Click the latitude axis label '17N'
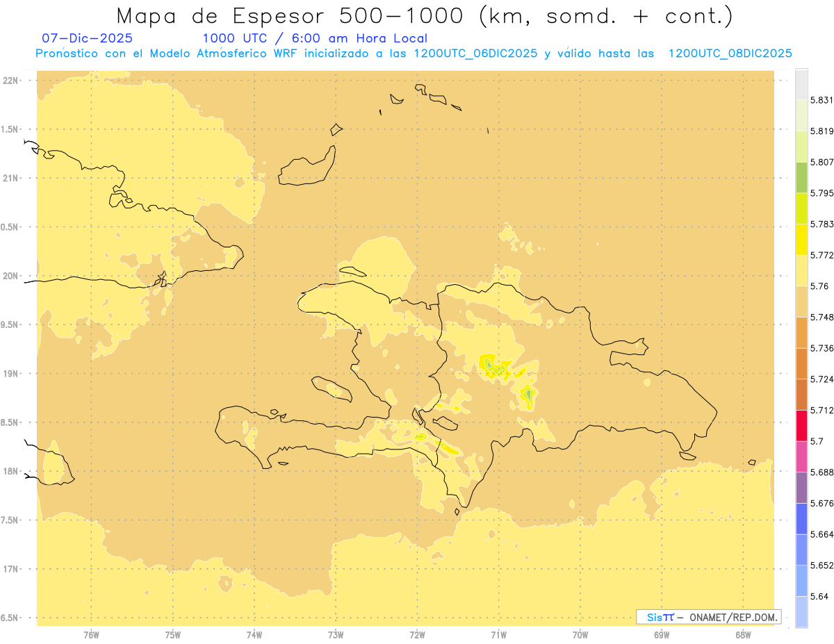Image resolution: width=834 pixels, height=644 pixels. pos(11,568)
